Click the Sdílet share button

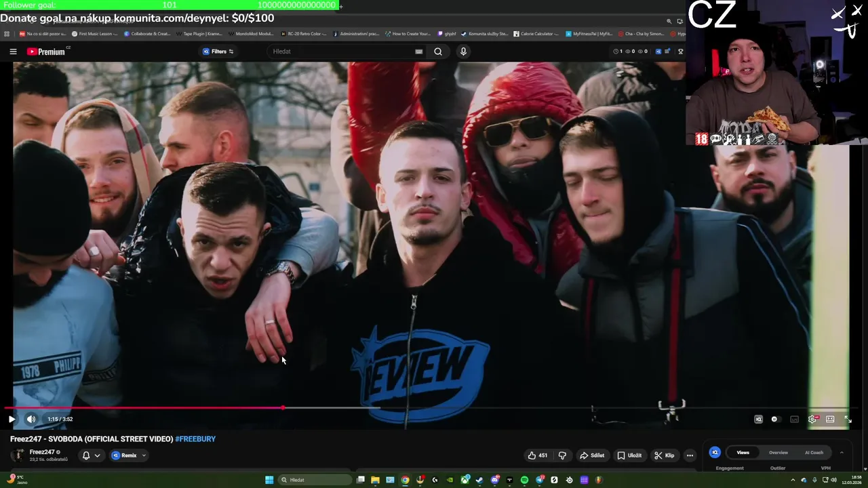click(592, 455)
